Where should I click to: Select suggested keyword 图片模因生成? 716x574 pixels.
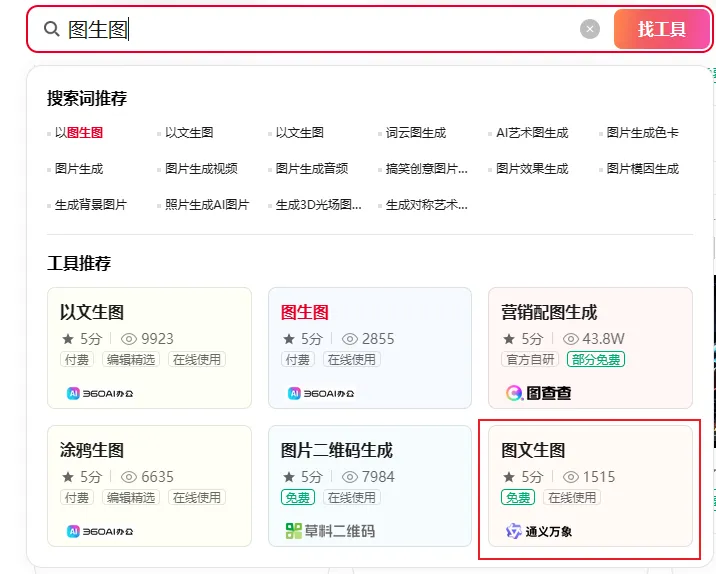coord(642,169)
